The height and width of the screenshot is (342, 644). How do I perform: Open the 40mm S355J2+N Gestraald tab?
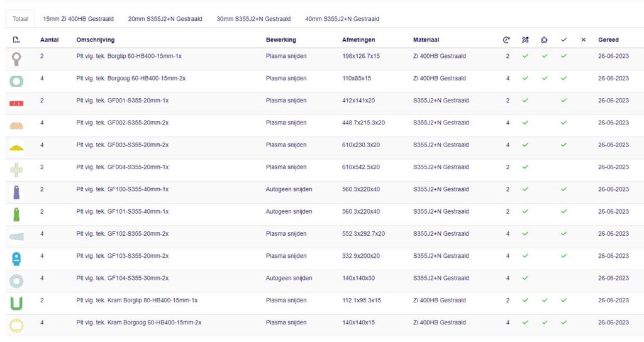[342, 19]
